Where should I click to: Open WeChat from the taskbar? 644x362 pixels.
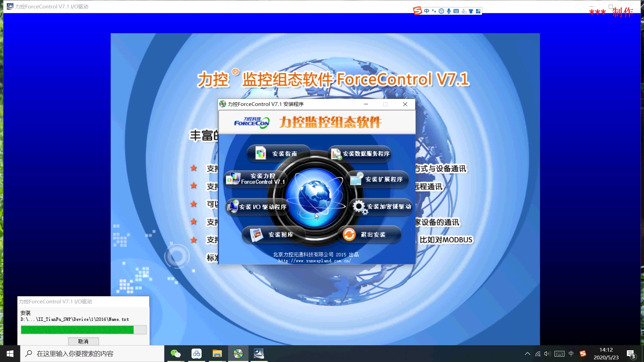tap(175, 354)
